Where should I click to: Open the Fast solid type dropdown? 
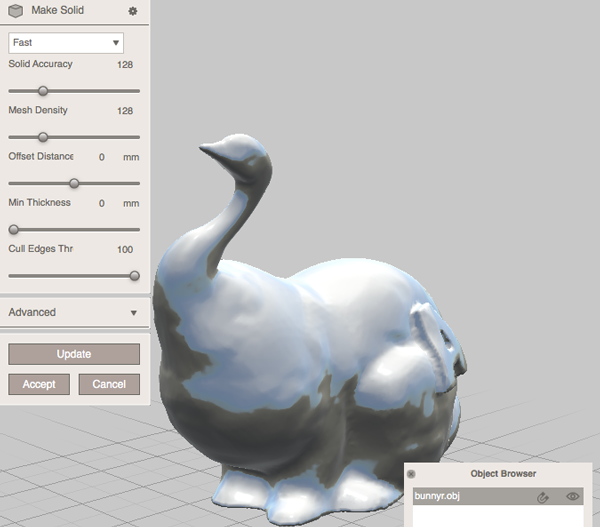(x=66, y=43)
